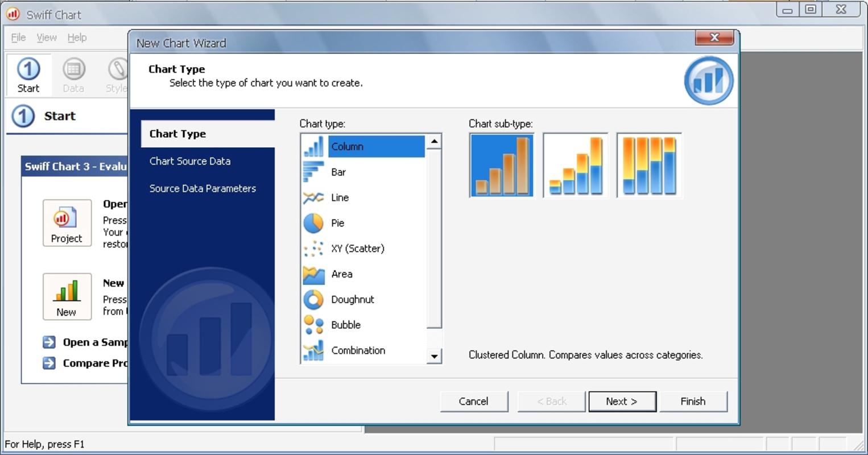Select the Doughnut chart icon
The width and height of the screenshot is (868, 455).
313,299
